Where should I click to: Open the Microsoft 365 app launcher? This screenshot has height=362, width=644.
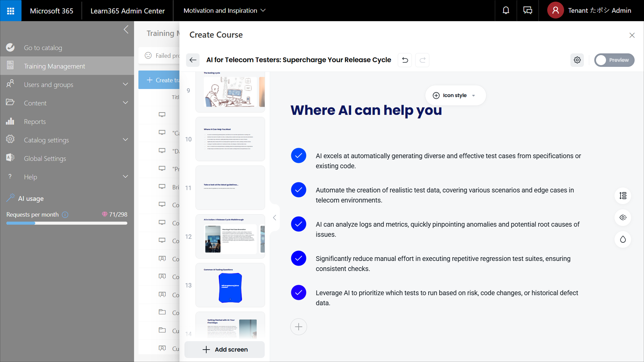tap(11, 11)
